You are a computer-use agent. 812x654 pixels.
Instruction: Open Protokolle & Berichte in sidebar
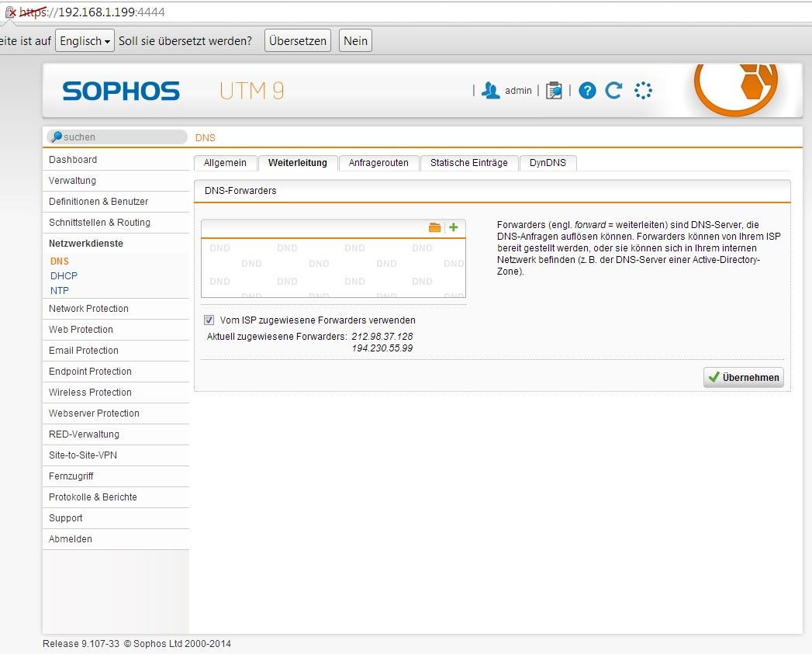(116, 497)
